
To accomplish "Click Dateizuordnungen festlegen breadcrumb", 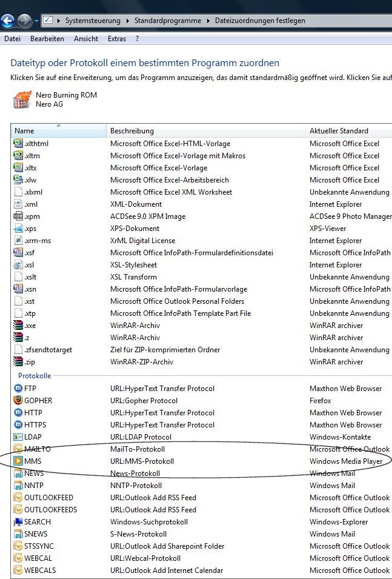I will pyautogui.click(x=260, y=21).
